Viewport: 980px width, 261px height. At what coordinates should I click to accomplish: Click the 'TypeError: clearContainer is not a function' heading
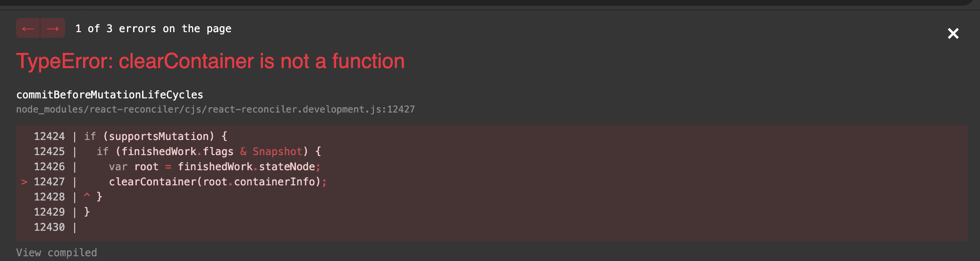pos(210,61)
